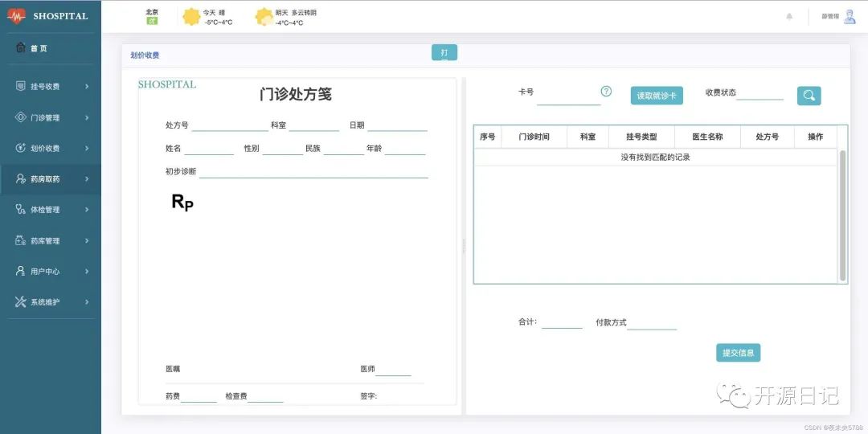Click the magnifier search button
This screenshot has width=868, height=434.
click(x=809, y=96)
